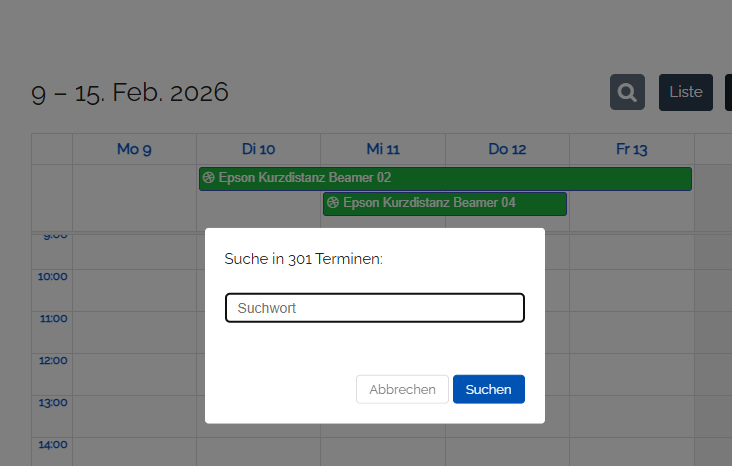Click the icon on Beamer 02 event

209,178
